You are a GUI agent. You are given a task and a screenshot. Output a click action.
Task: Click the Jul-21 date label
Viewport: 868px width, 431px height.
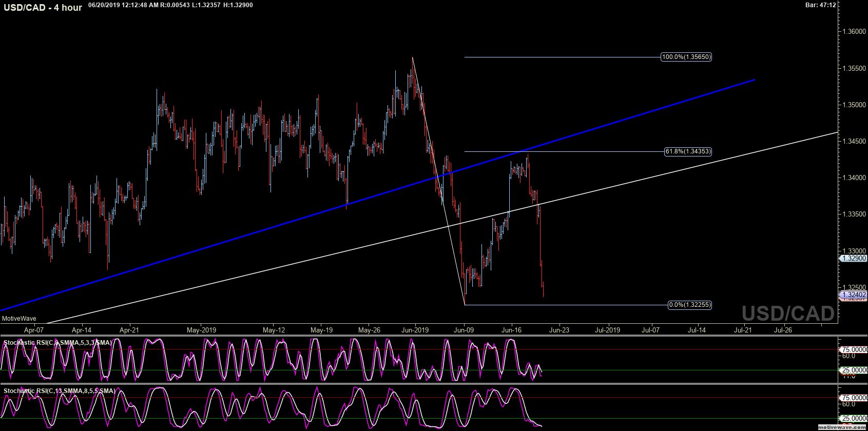coord(743,330)
